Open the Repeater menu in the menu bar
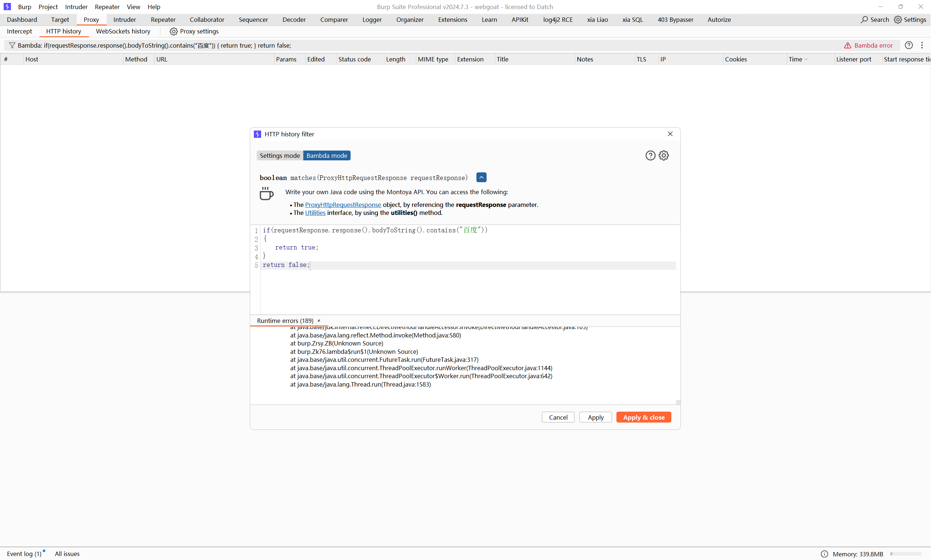 [x=107, y=7]
